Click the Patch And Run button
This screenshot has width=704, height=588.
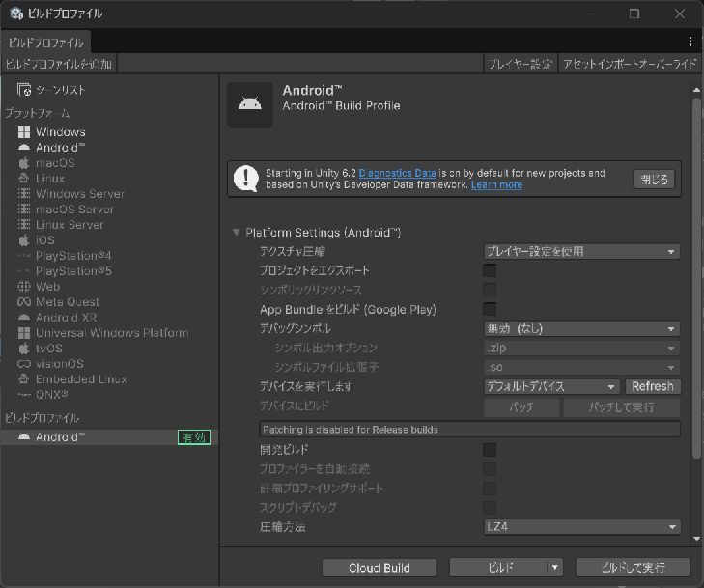[x=622, y=407]
